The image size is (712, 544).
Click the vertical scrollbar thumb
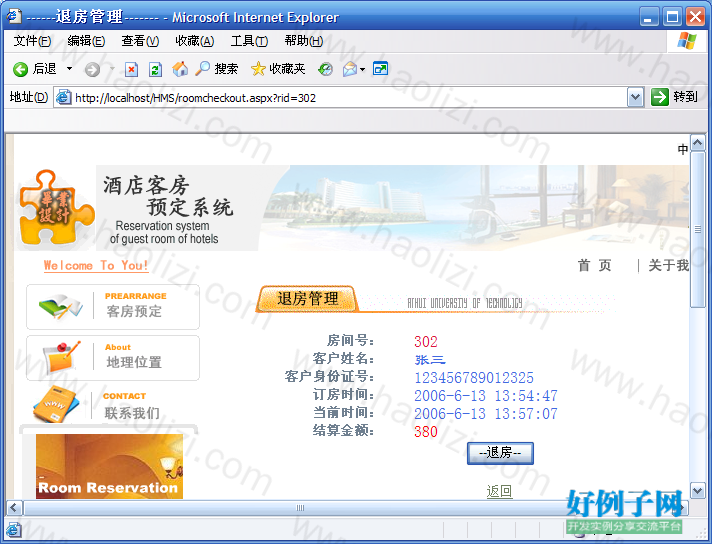(x=698, y=230)
